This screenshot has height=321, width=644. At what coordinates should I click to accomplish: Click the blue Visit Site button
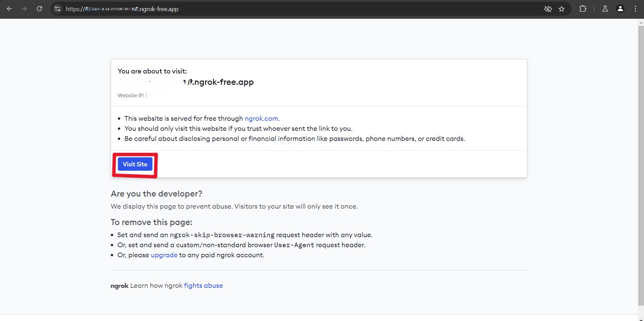click(135, 164)
